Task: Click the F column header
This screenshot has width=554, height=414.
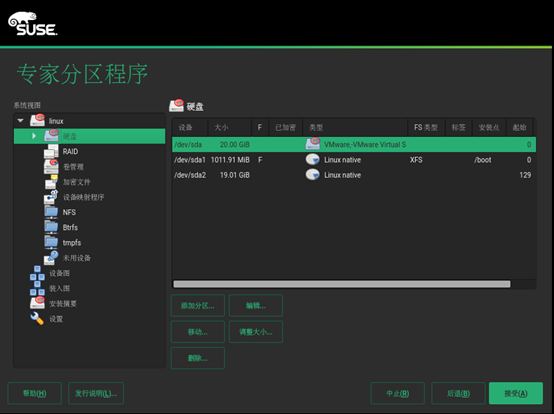Action: 260,127
